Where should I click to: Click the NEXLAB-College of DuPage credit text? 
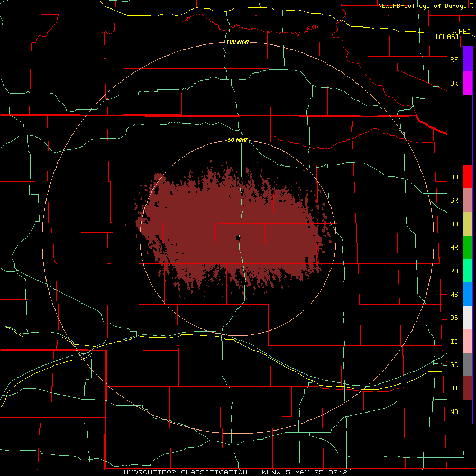pyautogui.click(x=422, y=6)
